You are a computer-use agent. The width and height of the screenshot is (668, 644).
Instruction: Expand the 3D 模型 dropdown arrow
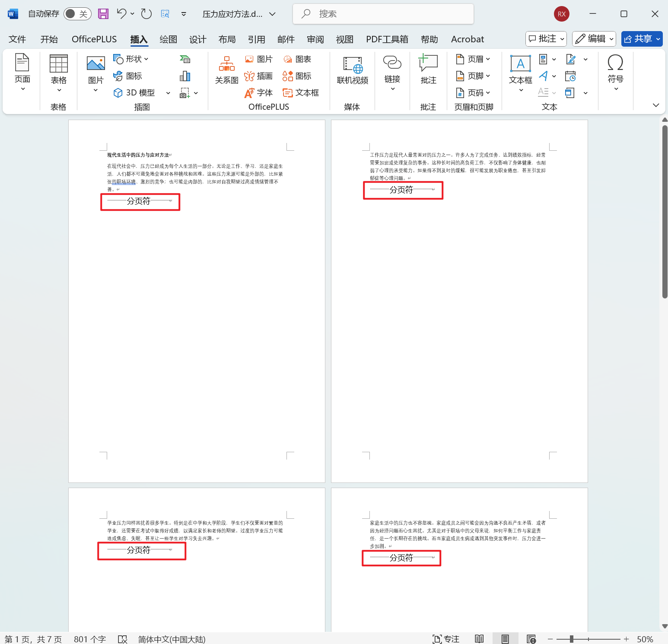pyautogui.click(x=168, y=93)
